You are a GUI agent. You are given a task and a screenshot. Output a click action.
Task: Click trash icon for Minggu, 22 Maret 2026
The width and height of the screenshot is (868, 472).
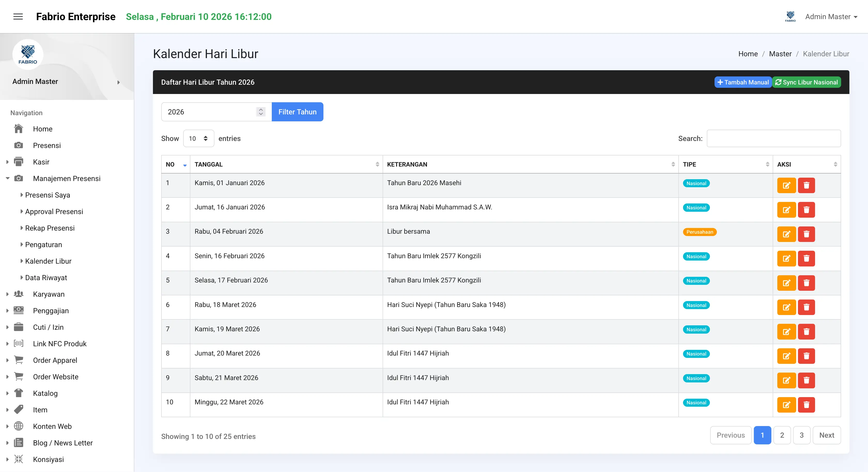[806, 404]
